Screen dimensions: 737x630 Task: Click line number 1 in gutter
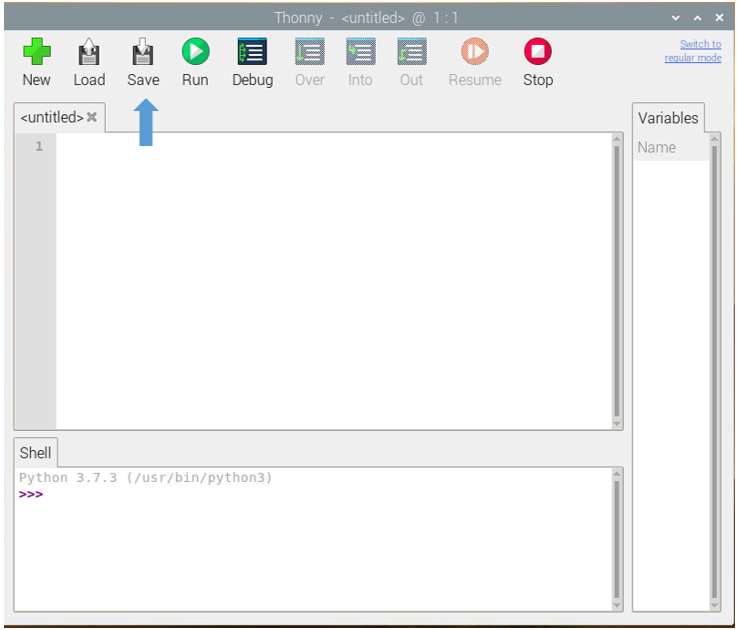click(x=39, y=146)
